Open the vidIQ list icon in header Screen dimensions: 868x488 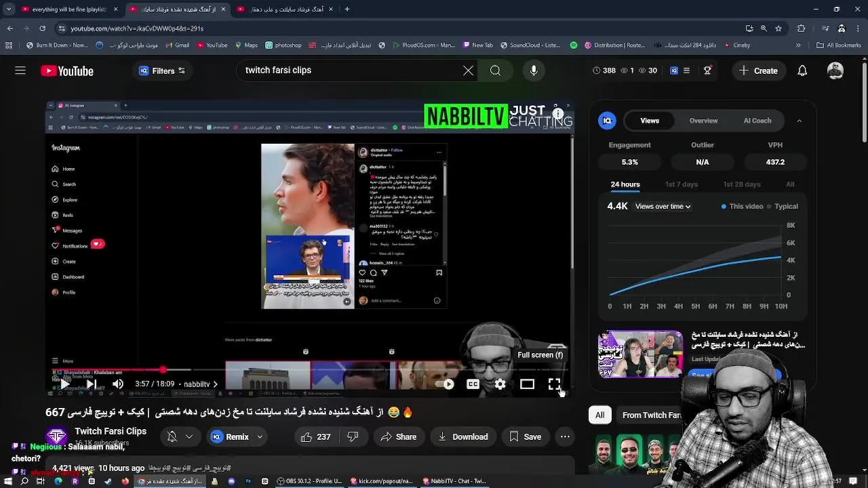(x=686, y=70)
